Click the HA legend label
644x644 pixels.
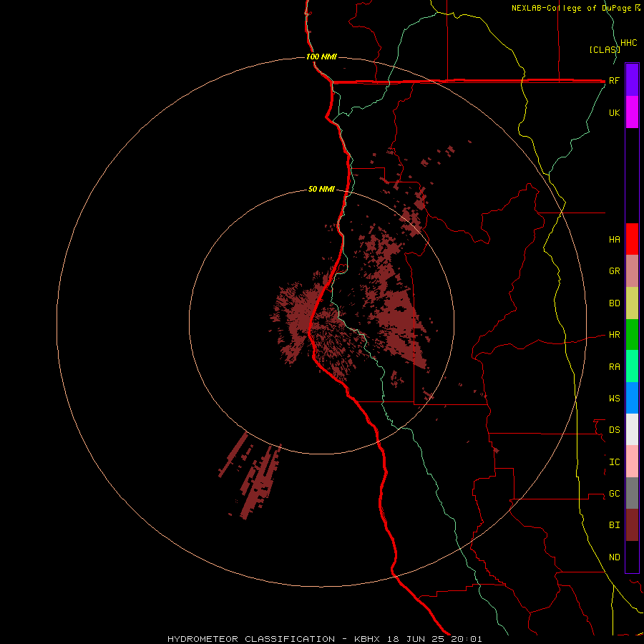[614, 239]
